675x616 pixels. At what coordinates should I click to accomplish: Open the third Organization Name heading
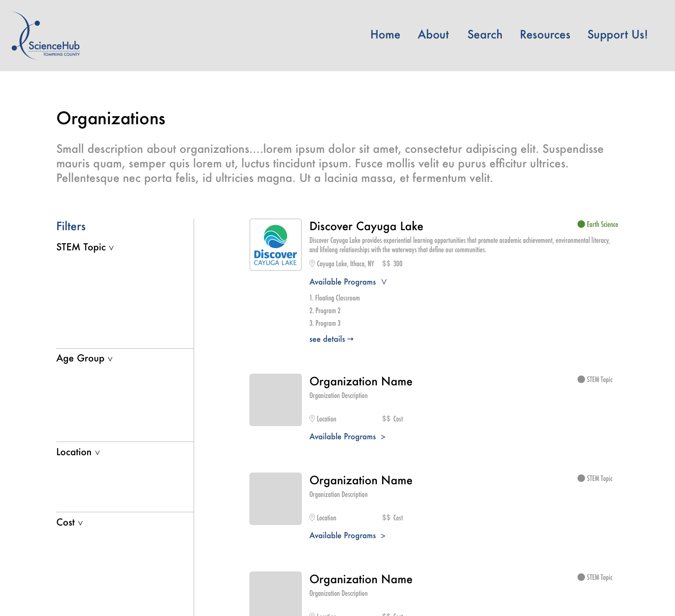pyautogui.click(x=361, y=579)
